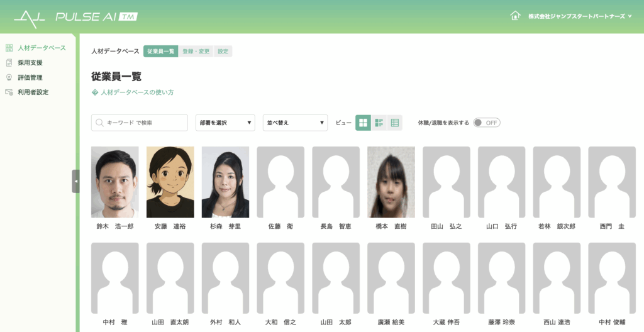Screen dimensions: 644x332
Task: Toggle the 休職/退職を表示する switch
Action: click(487, 123)
